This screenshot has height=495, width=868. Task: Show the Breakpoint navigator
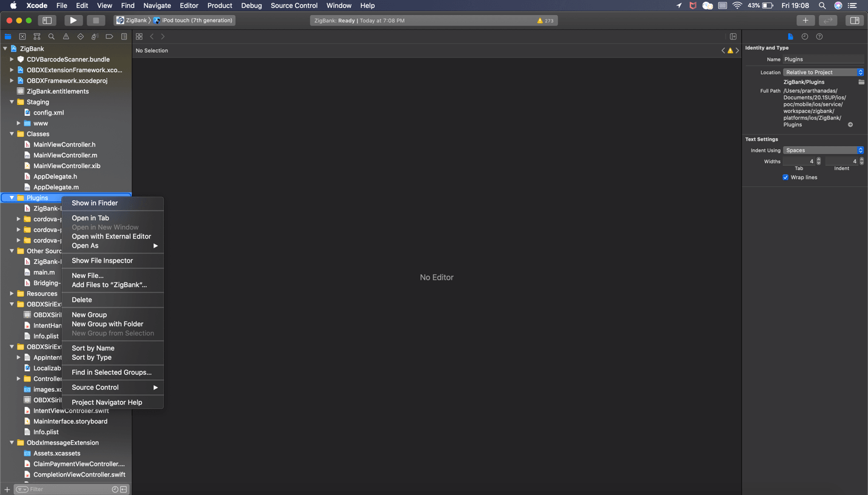[x=109, y=36]
